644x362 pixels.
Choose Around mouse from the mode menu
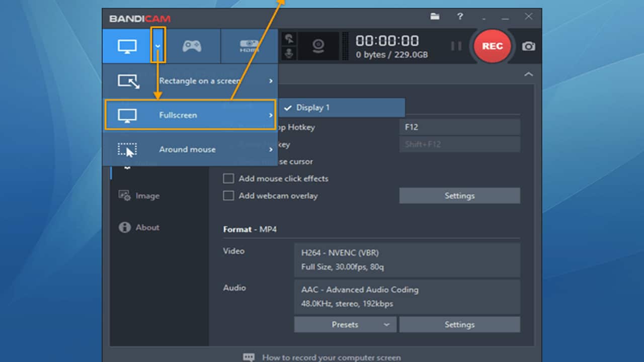tap(190, 149)
